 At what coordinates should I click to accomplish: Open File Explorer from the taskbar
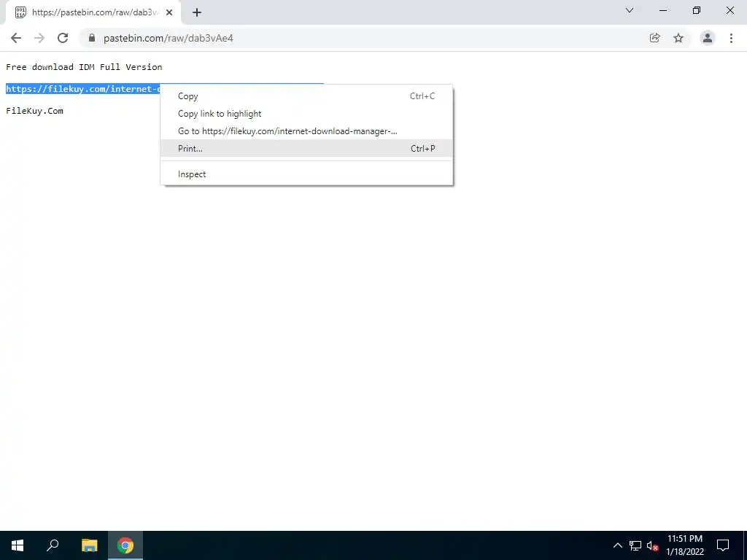coord(89,545)
